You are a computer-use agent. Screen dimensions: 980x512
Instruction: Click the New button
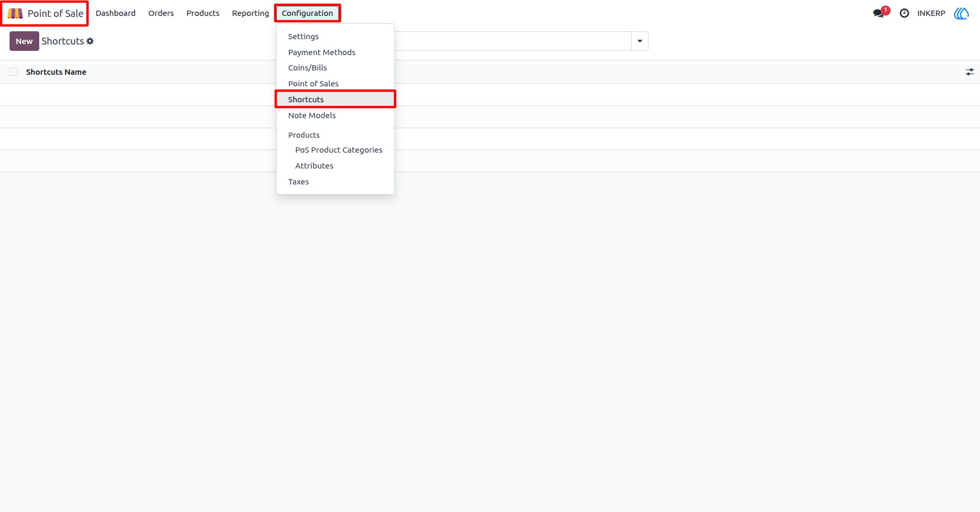[24, 41]
